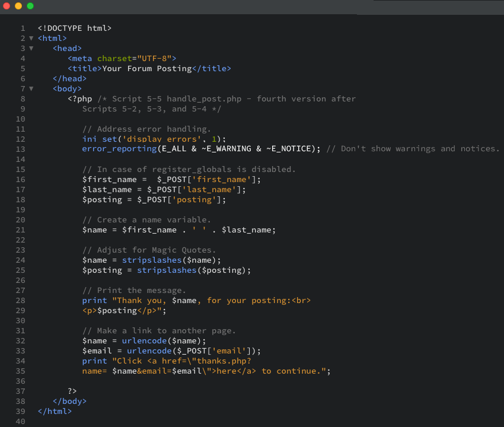
Task: Click the 'last_name' POST key string
Action: (x=209, y=189)
